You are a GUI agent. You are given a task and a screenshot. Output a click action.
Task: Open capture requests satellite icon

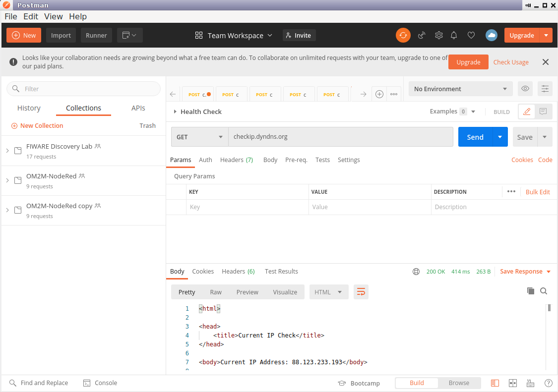422,35
